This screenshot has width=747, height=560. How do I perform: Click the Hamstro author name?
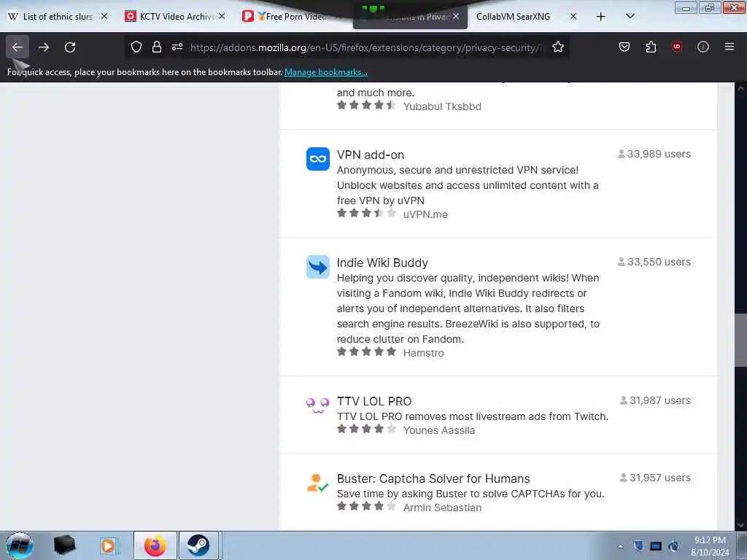[423, 354]
